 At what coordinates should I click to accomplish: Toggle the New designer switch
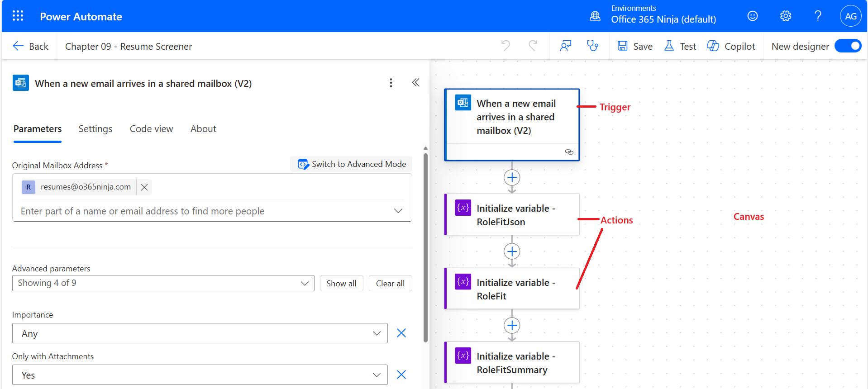click(848, 46)
